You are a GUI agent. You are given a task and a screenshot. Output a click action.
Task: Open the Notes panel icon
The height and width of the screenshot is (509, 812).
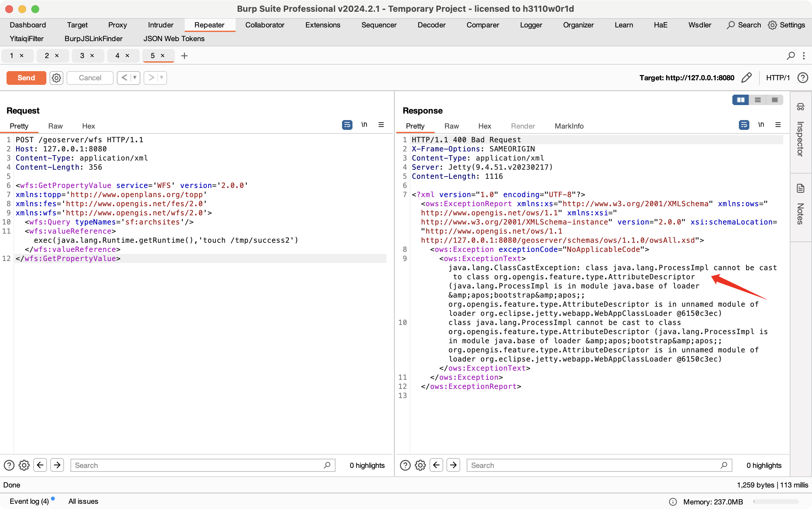[x=800, y=188]
